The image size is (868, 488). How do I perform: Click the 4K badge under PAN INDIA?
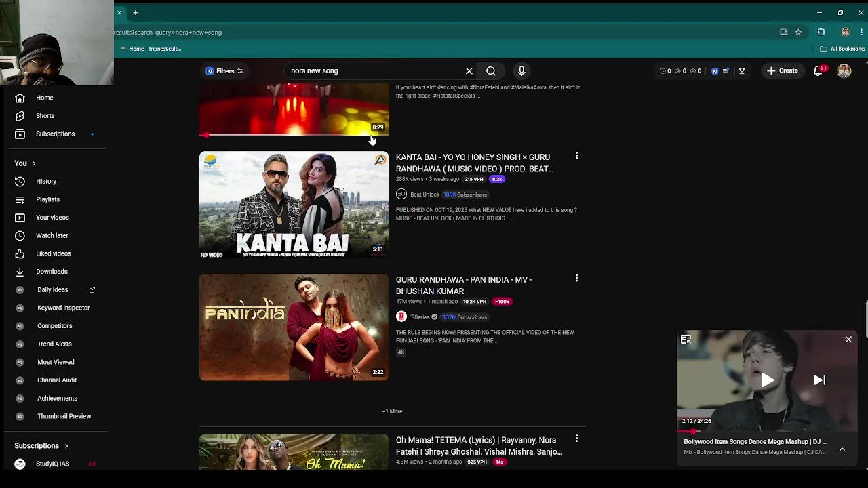401,352
